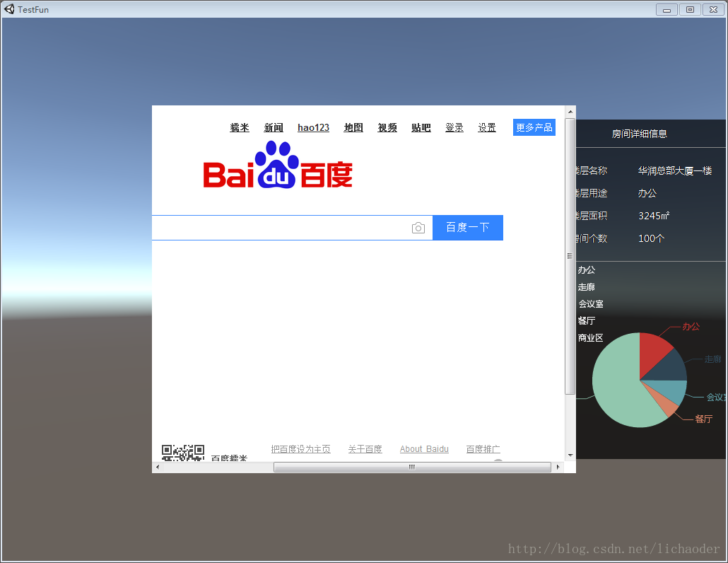The width and height of the screenshot is (728, 563).
Task: Open the 新闻 link
Action: (274, 127)
